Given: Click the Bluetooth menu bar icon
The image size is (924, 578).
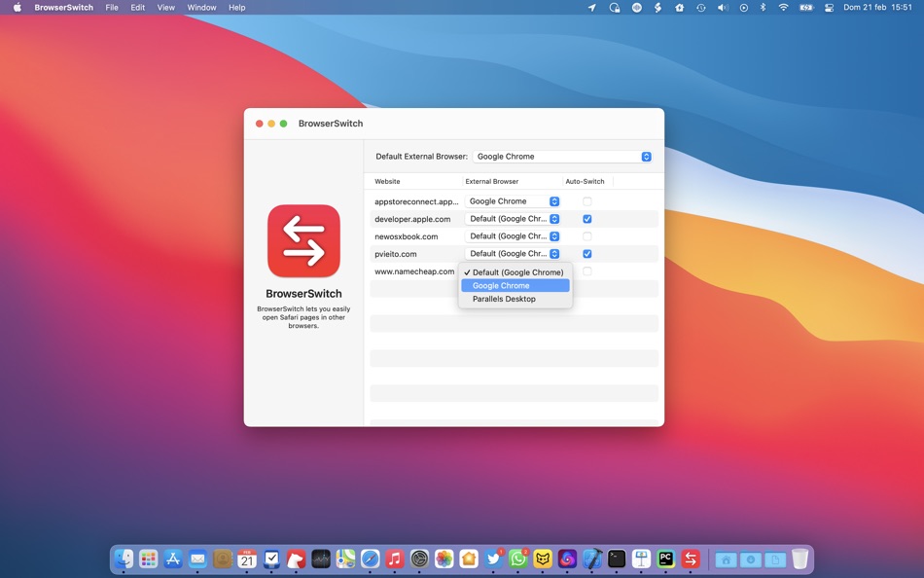Looking at the screenshot, I should pos(764,8).
